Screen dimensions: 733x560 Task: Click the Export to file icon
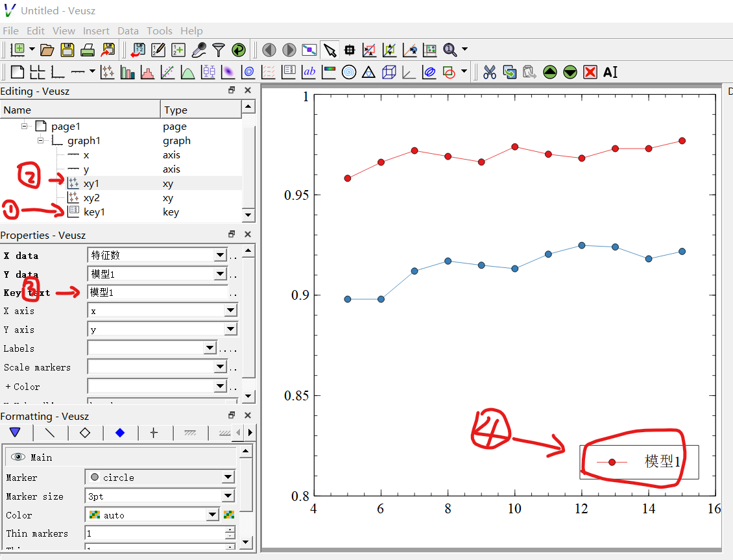[108, 49]
